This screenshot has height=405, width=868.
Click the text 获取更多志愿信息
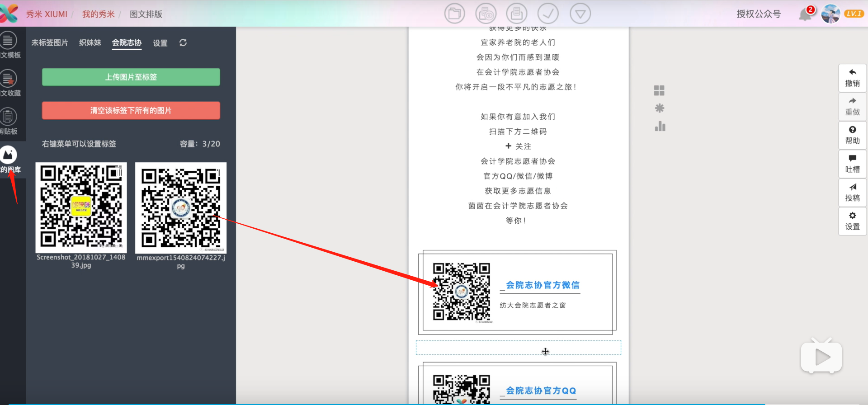pyautogui.click(x=518, y=191)
